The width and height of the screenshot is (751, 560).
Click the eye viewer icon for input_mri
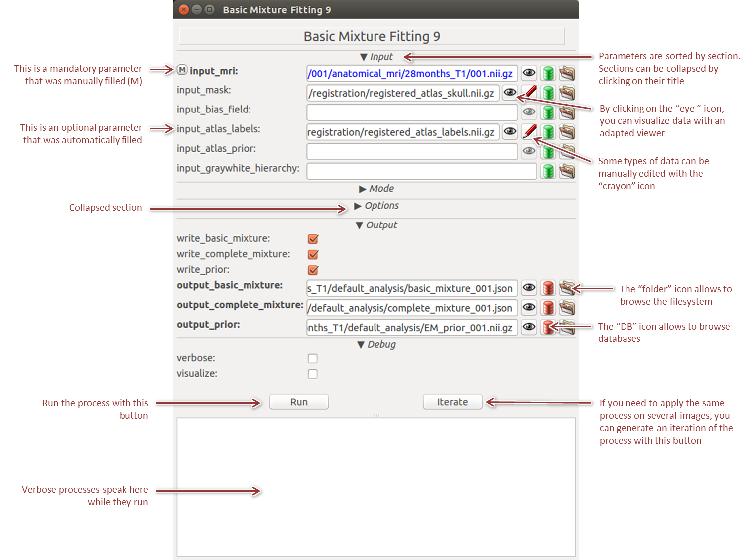[x=529, y=73]
